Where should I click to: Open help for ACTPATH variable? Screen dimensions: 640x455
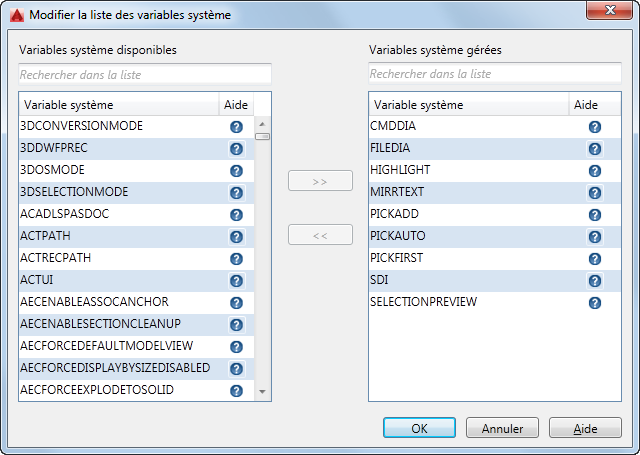pos(237,237)
